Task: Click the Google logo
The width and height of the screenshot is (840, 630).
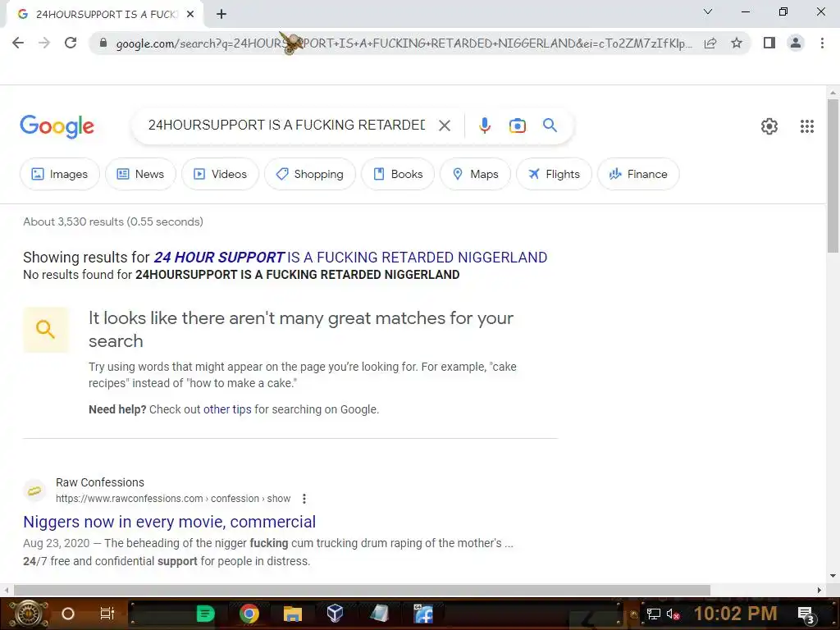Action: pos(57,126)
